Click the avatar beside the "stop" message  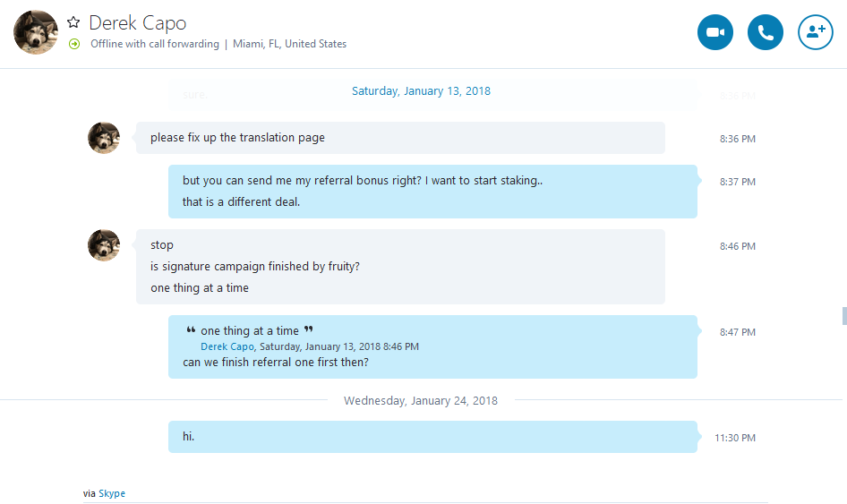[x=104, y=245]
